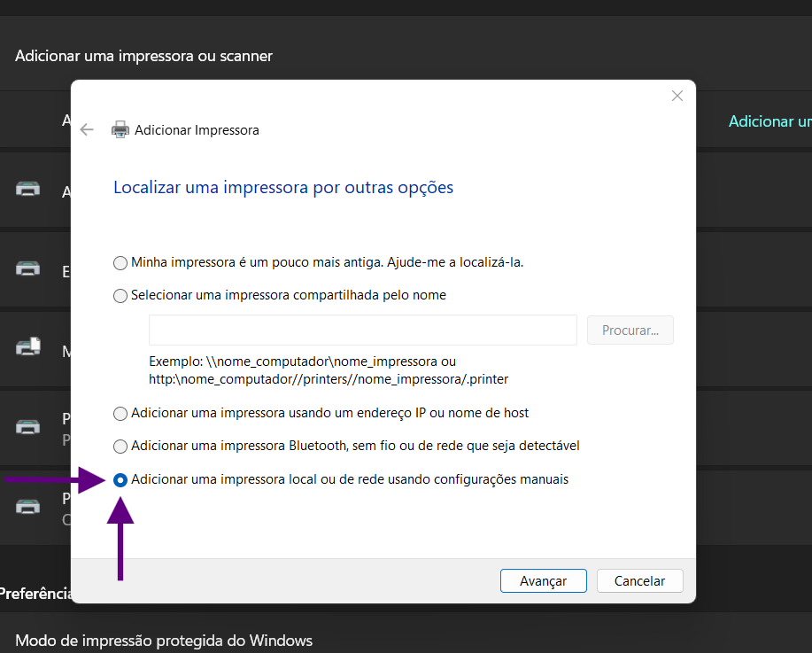Click the cyan 'Adicionar' link on settings page
The width and height of the screenshot is (812, 653).
pyautogui.click(x=769, y=121)
